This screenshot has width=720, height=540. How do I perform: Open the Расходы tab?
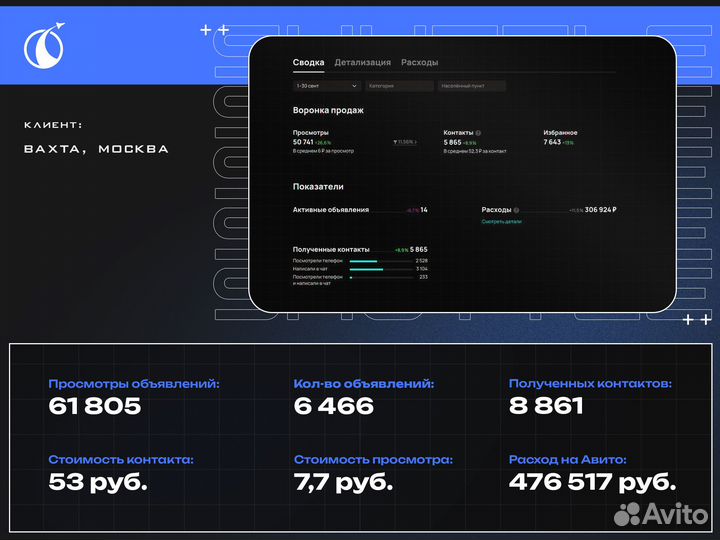[x=419, y=63]
